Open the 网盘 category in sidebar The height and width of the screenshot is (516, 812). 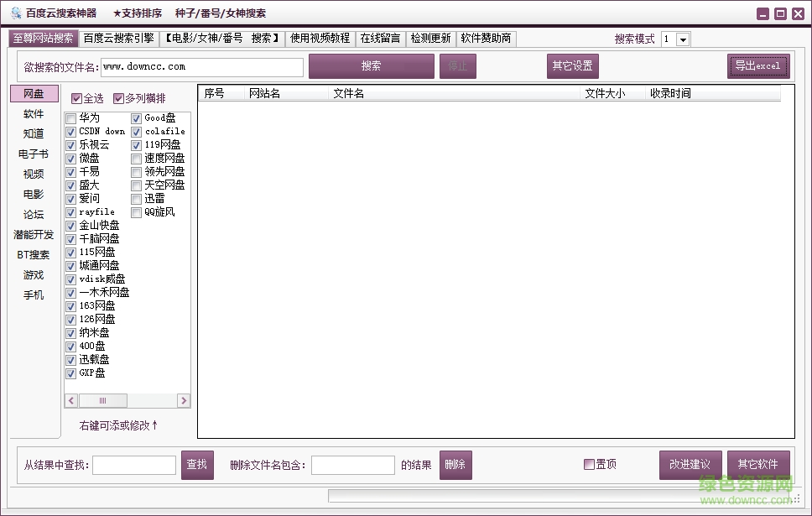pos(33,93)
